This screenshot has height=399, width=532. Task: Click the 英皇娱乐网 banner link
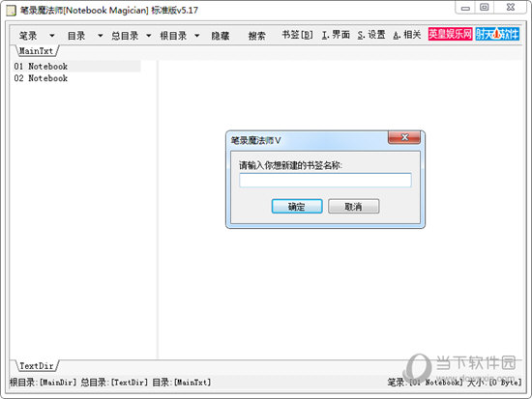pyautogui.click(x=450, y=34)
